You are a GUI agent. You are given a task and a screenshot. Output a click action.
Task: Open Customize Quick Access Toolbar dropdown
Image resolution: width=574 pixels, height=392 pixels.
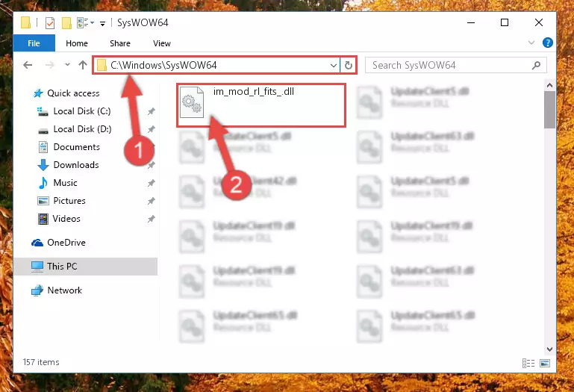click(103, 23)
